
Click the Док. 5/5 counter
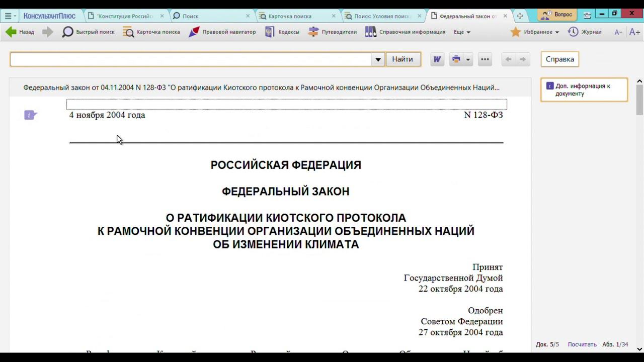547,344
